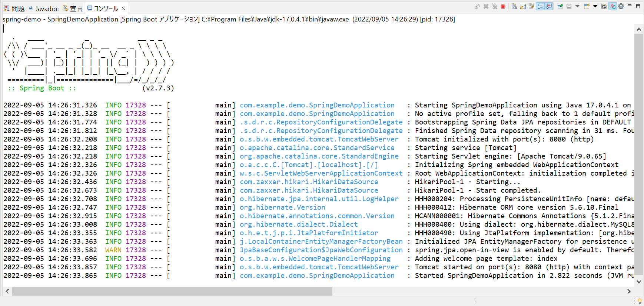Click 'Starting service [Tomcat]' log message
The image size is (644, 306).
coord(465,148)
